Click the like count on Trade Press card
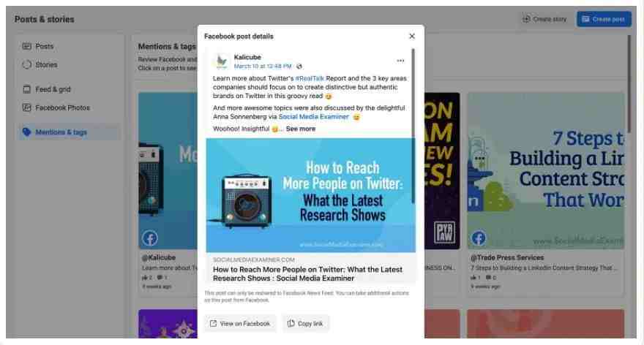Screen dimensions: 644x345 475,278
